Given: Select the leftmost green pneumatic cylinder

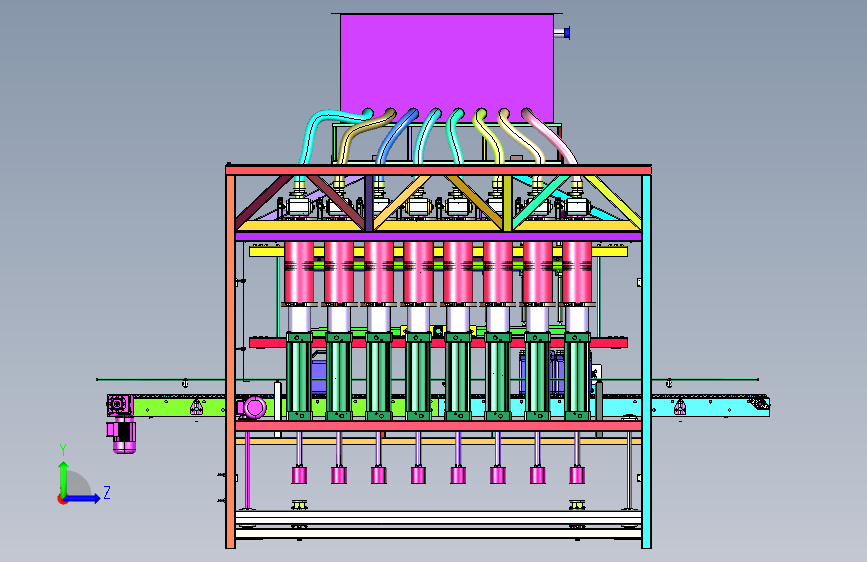Looking at the screenshot, I should (299, 376).
